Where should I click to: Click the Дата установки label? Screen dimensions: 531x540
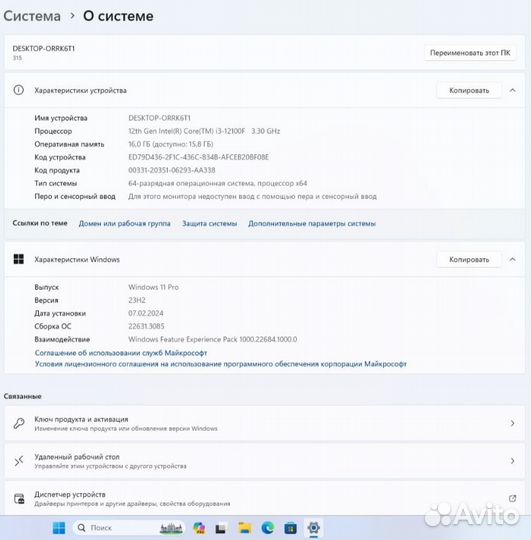[60, 313]
